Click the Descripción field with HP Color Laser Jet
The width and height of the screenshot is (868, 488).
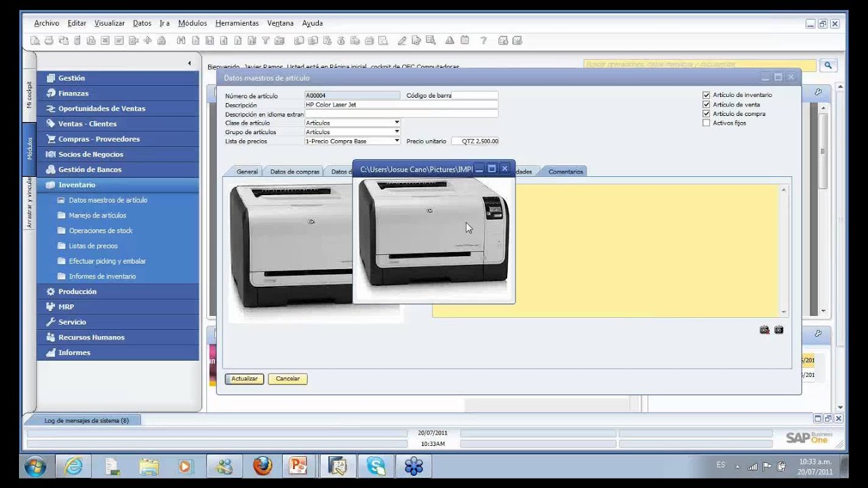point(401,104)
